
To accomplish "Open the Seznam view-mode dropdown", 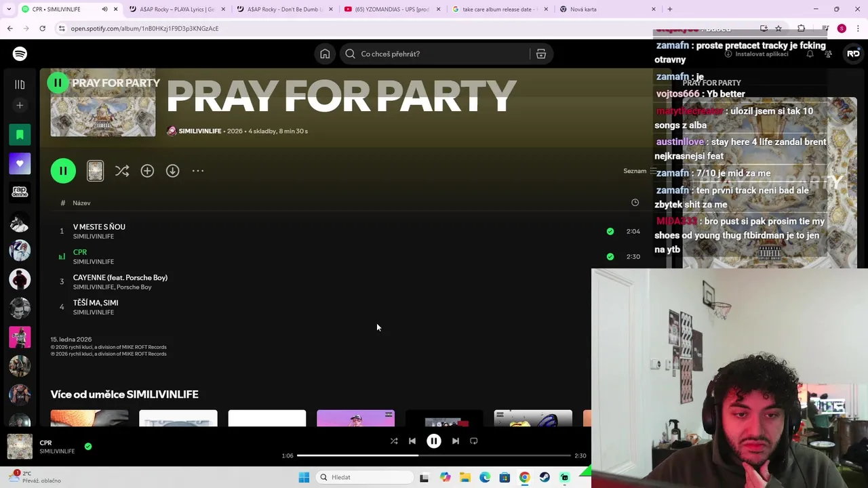I will point(639,171).
